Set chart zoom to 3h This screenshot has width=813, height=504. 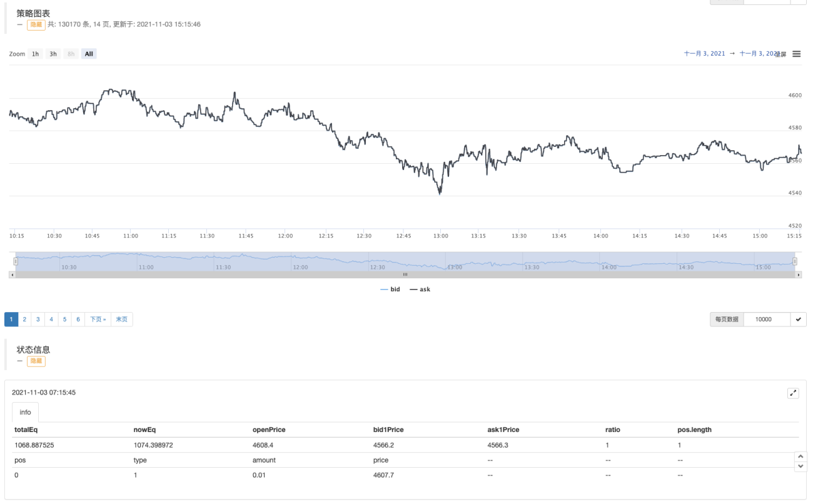(x=53, y=54)
